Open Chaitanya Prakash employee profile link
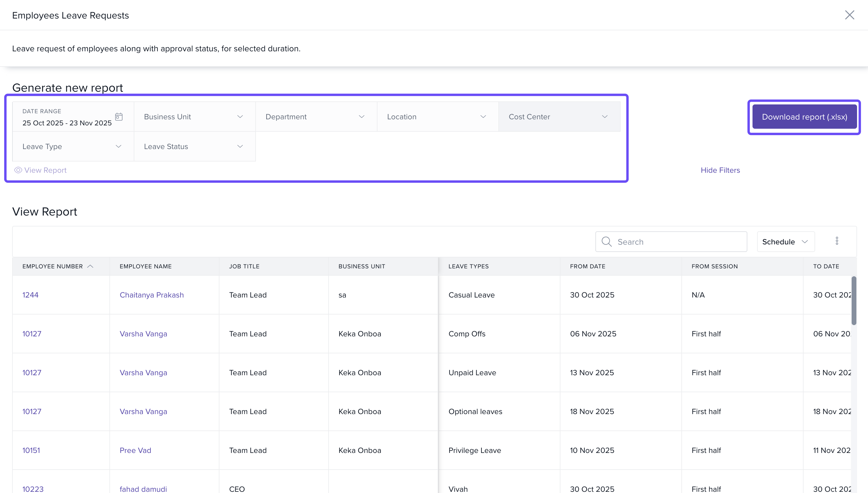Viewport: 868px width, 493px height. coord(151,295)
